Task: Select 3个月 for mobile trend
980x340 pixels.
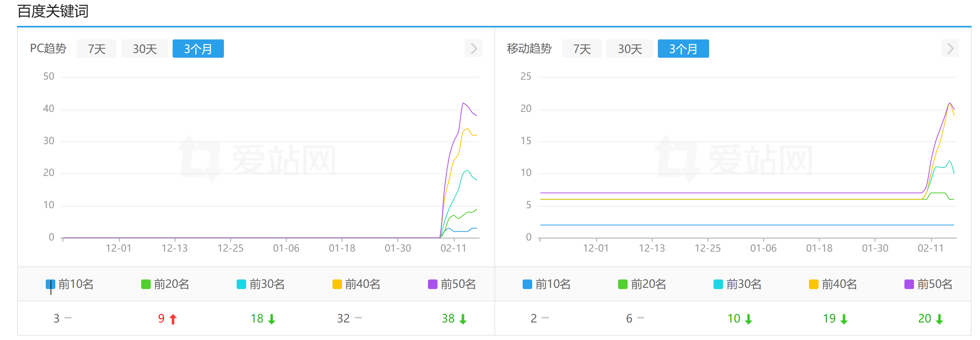Action: [x=683, y=49]
